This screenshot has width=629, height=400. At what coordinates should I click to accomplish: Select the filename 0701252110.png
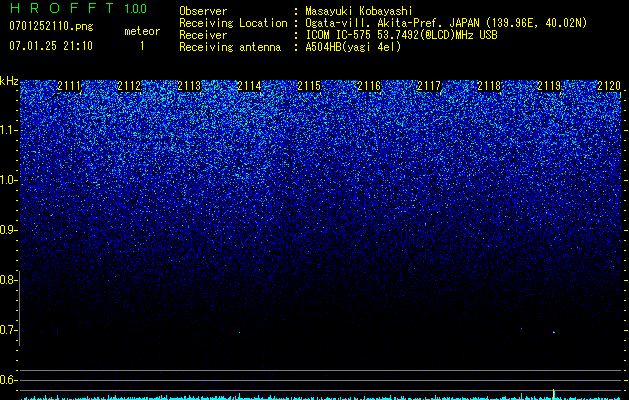point(51,27)
